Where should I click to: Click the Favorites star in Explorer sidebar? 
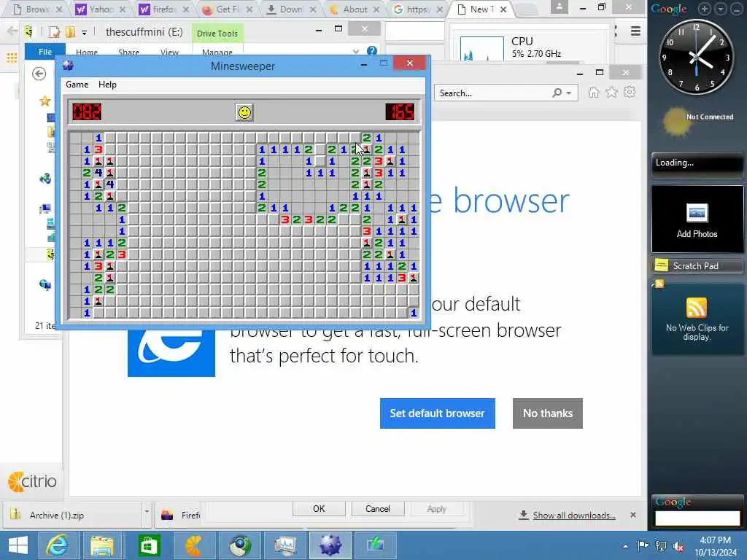pyautogui.click(x=45, y=101)
